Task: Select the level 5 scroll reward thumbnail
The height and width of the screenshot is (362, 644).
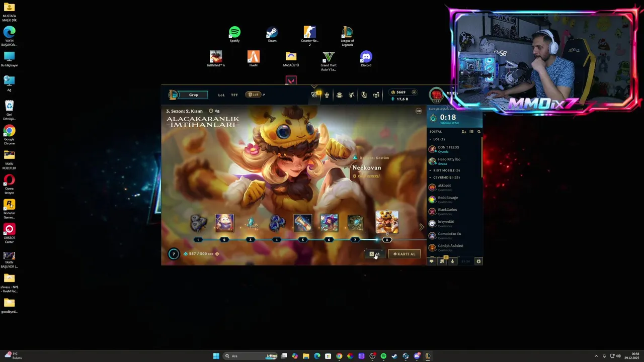Action: [x=303, y=223]
